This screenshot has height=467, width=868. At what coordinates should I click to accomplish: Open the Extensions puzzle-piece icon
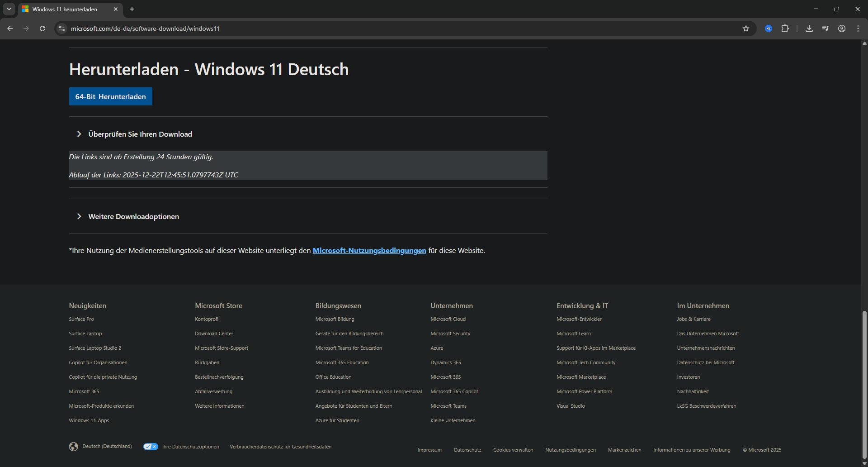(x=785, y=28)
